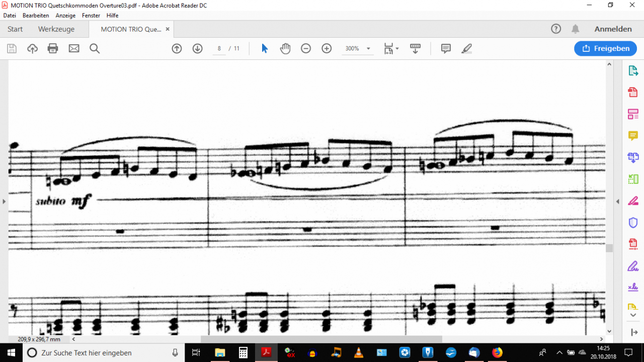Open the Organize Pages tool in sidebar
644x362 pixels.
point(633,179)
